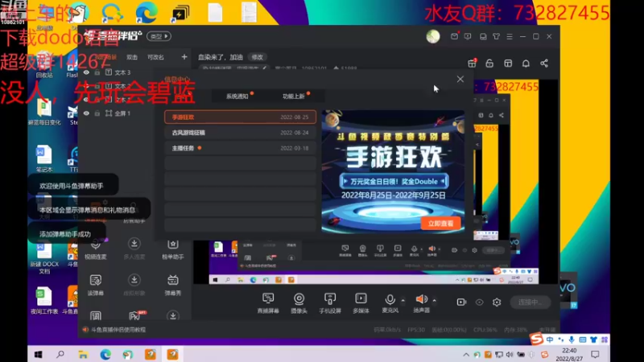
Task: Open the user avatar profile
Action: [x=433, y=36]
